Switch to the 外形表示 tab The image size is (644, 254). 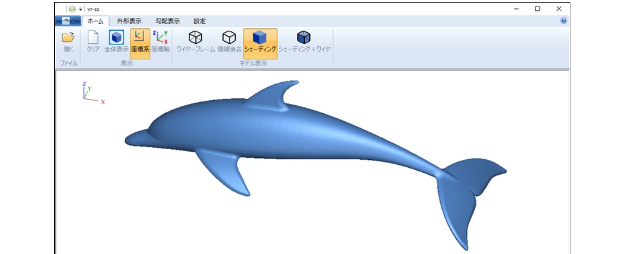(129, 21)
